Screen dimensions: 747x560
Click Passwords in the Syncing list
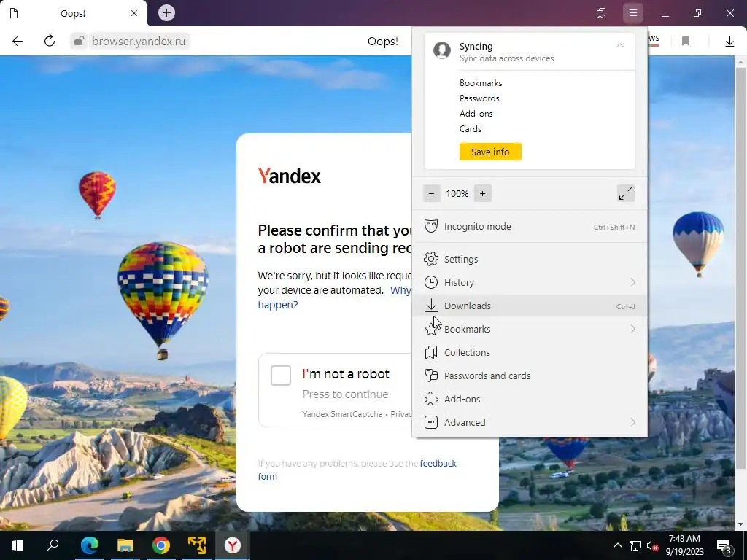[x=479, y=98]
